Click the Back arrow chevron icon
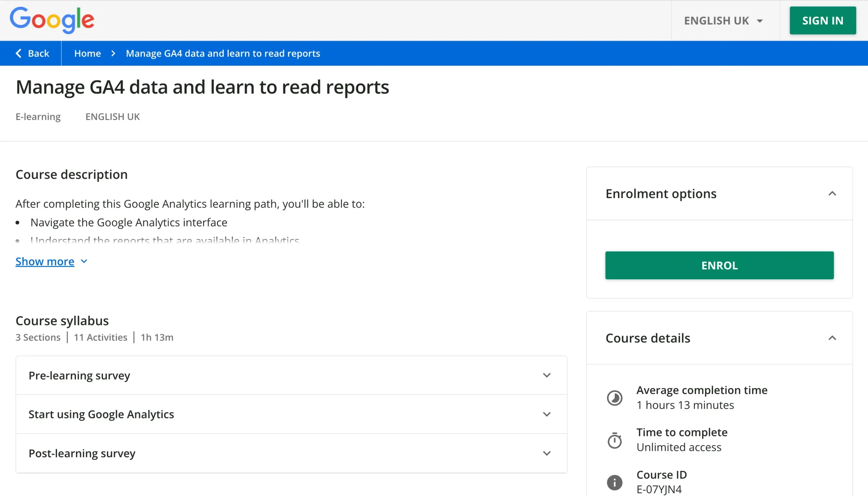 click(x=19, y=53)
